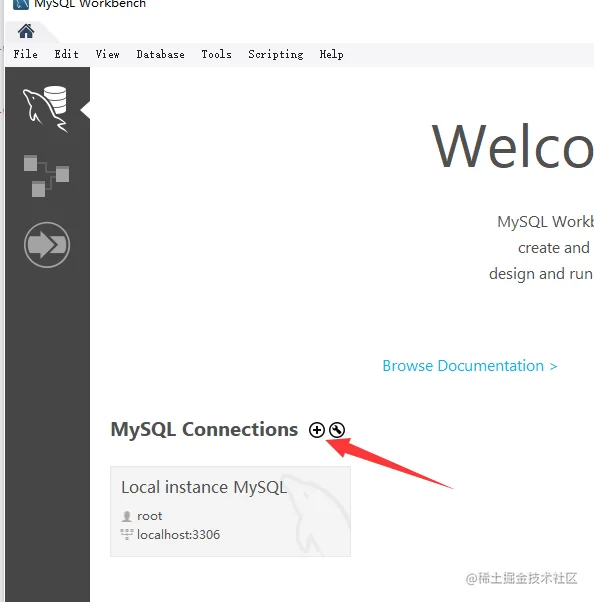
Task: Open the Help menu
Action: tap(331, 55)
